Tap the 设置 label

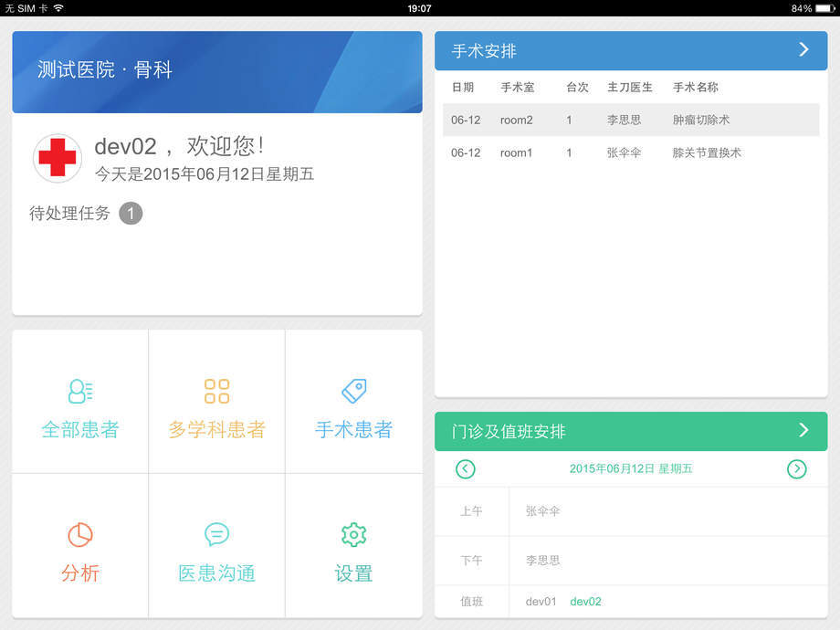tap(354, 573)
